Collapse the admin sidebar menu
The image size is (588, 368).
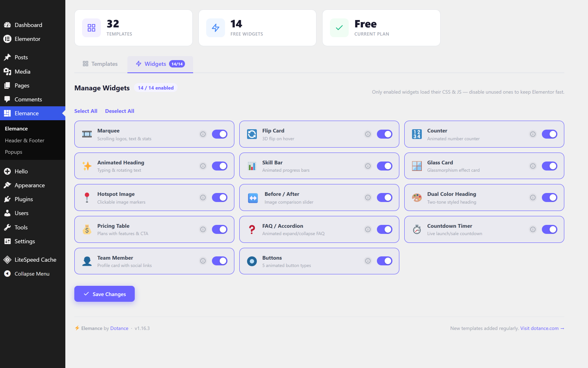coord(33,274)
